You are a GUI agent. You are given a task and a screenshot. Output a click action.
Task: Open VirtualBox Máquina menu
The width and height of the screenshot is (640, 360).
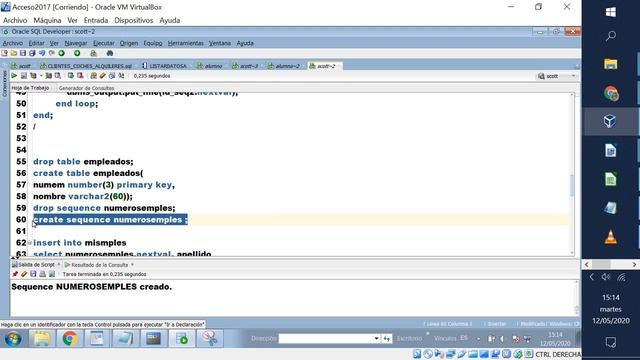pyautogui.click(x=47, y=20)
